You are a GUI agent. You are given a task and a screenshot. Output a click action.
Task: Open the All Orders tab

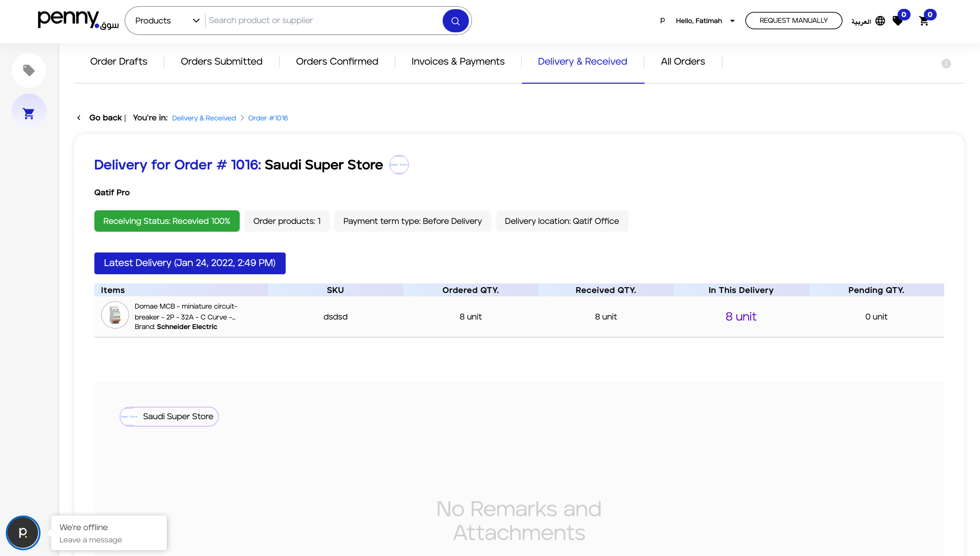tap(683, 62)
